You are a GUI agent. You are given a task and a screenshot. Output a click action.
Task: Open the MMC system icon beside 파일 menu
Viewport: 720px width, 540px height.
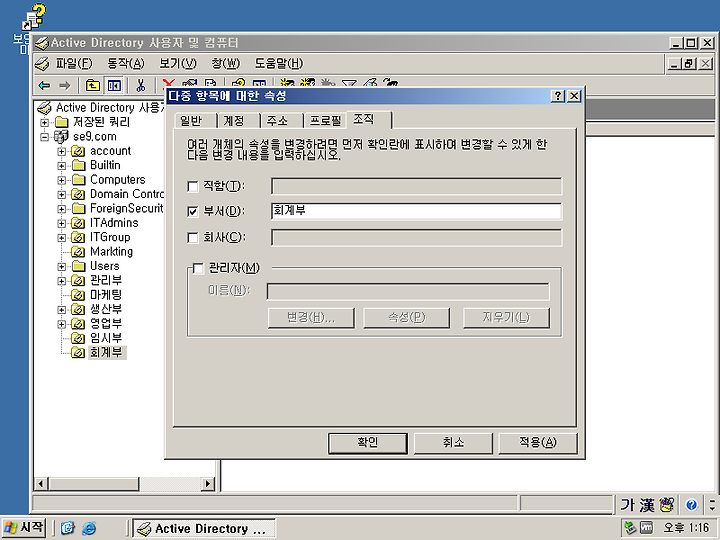[x=42, y=63]
